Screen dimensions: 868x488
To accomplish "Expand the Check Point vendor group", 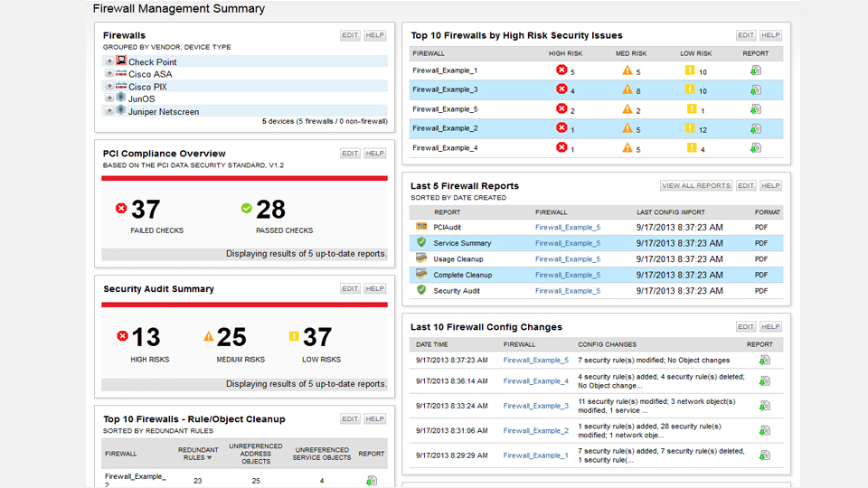I will point(109,61).
